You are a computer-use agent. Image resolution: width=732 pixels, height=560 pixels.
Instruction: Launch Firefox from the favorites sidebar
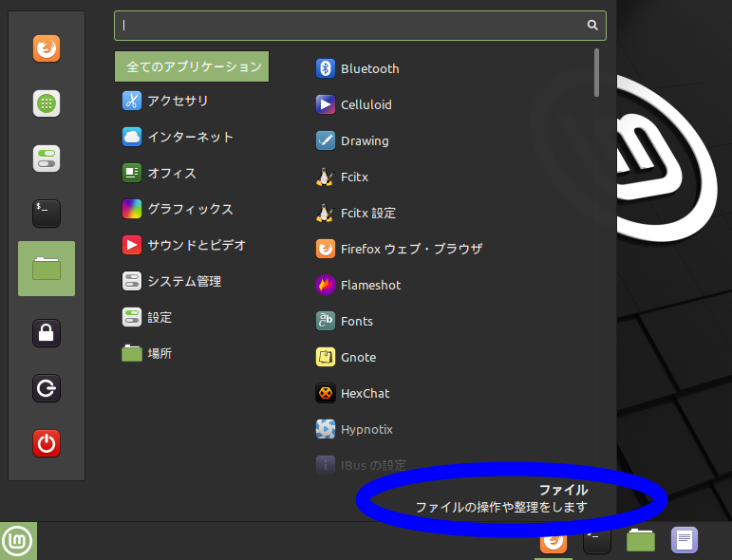[47, 48]
